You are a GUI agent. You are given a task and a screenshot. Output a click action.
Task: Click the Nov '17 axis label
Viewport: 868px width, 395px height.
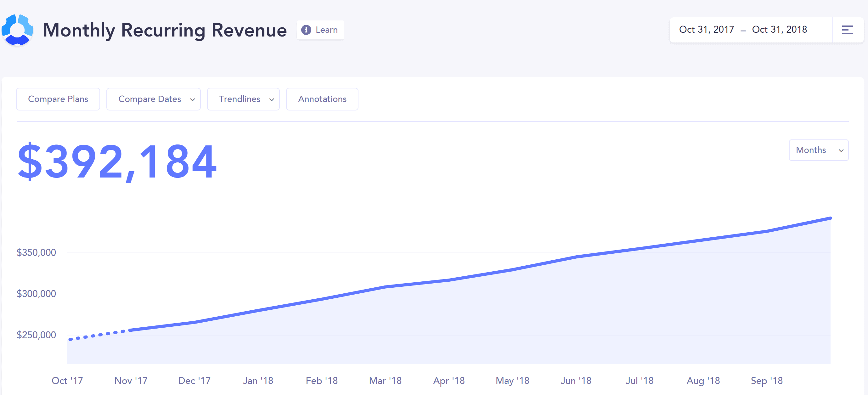(x=131, y=381)
